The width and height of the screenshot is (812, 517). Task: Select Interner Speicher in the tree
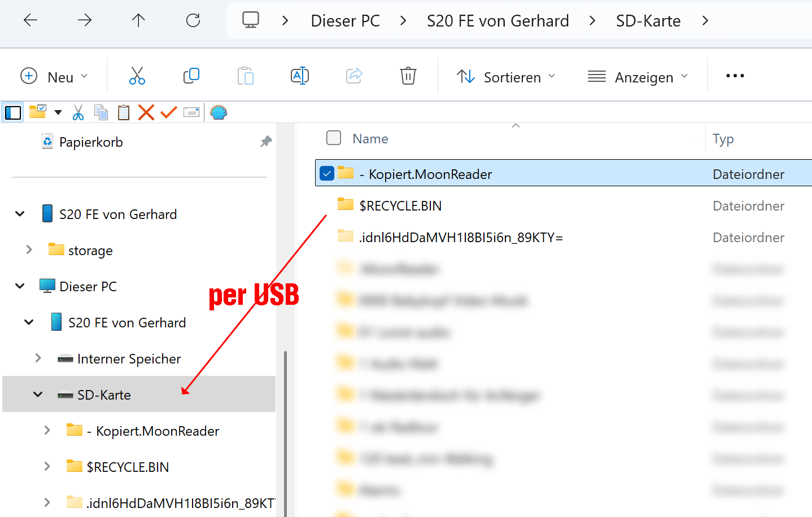tap(129, 359)
